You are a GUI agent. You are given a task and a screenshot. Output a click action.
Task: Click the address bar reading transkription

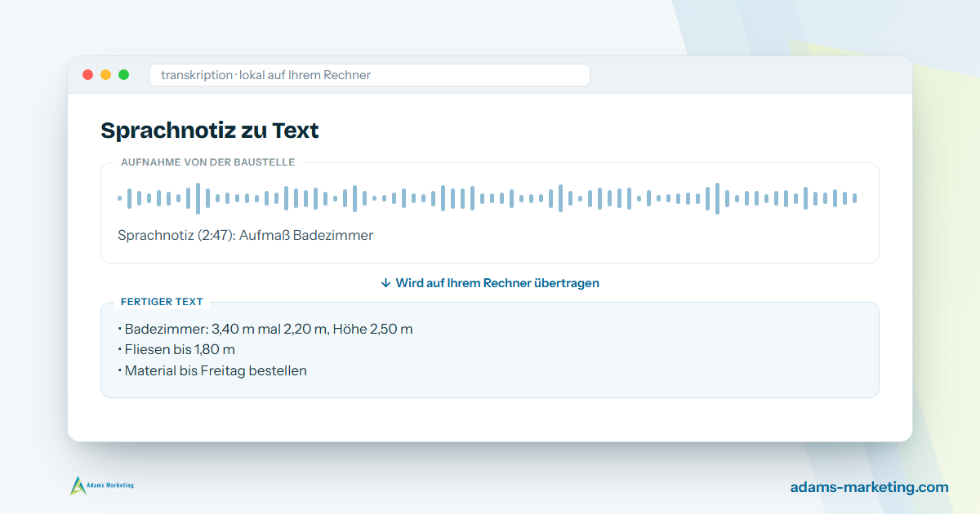(x=369, y=75)
